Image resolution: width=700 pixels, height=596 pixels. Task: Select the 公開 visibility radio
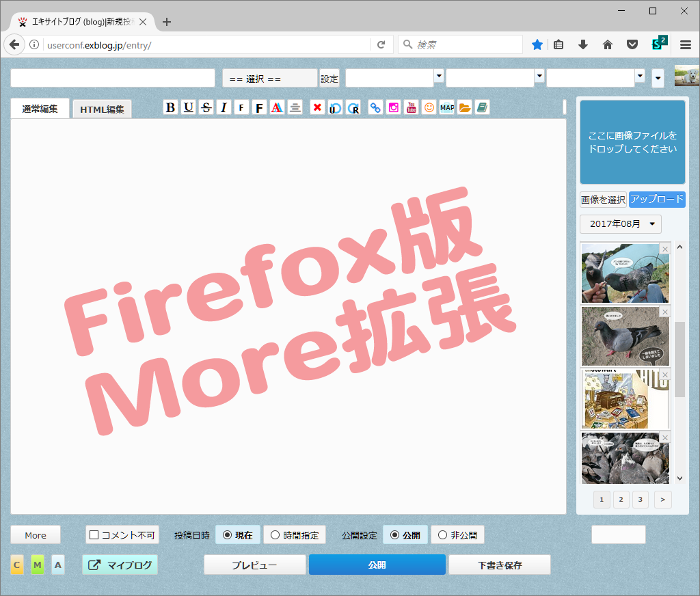[394, 535]
